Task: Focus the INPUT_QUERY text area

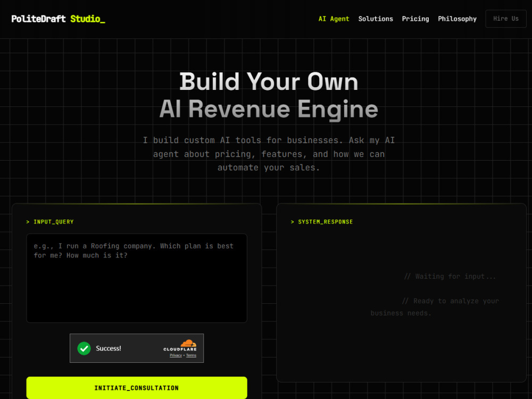Action: pos(137,278)
